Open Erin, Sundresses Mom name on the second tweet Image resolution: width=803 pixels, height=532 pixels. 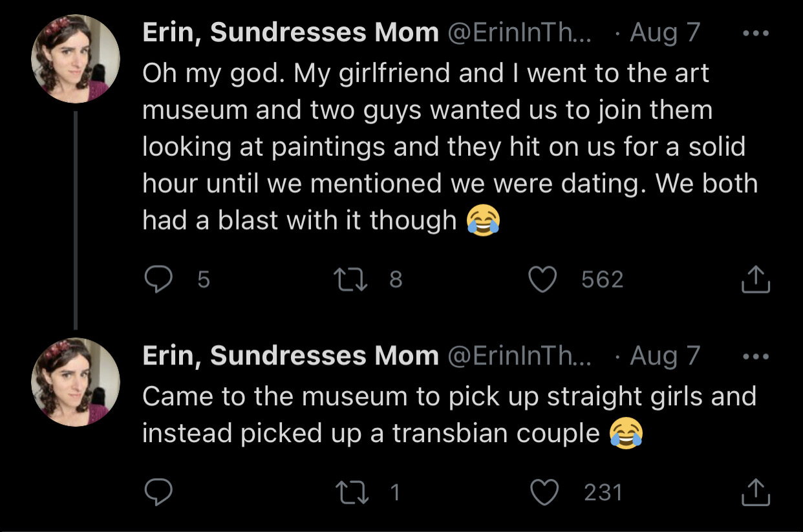290,356
